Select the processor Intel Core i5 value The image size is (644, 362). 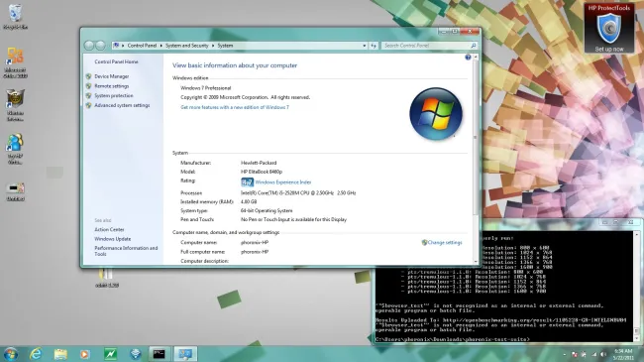coord(298,193)
